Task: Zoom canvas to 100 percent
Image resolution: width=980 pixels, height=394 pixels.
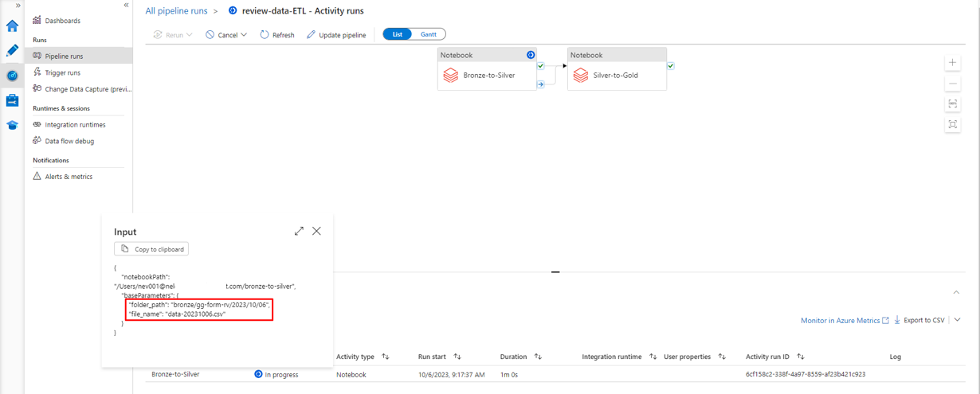Action: click(x=953, y=103)
